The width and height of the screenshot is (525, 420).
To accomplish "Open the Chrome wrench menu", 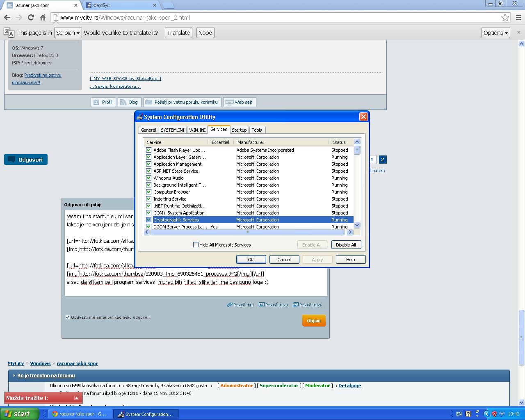I will coord(518,18).
